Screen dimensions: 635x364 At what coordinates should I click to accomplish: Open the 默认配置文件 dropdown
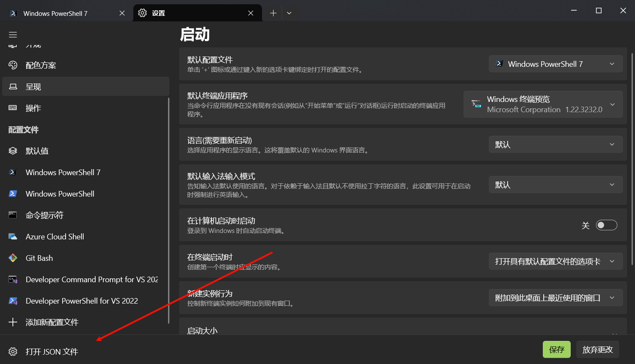556,63
